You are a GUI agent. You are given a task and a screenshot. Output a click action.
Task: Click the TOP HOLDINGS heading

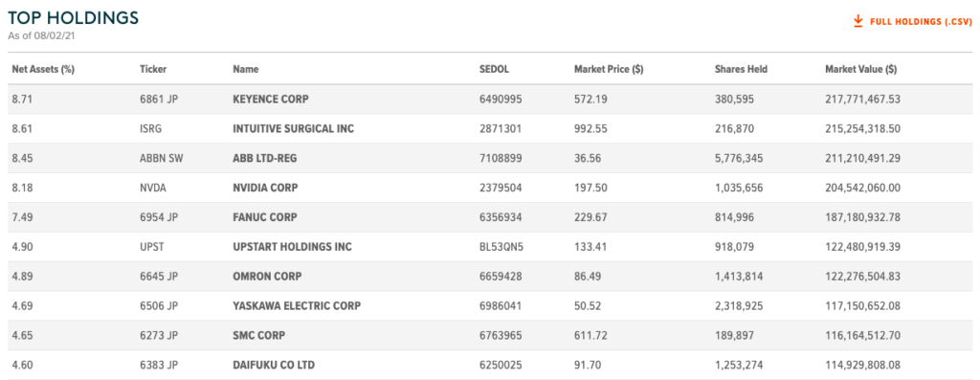pyautogui.click(x=73, y=17)
